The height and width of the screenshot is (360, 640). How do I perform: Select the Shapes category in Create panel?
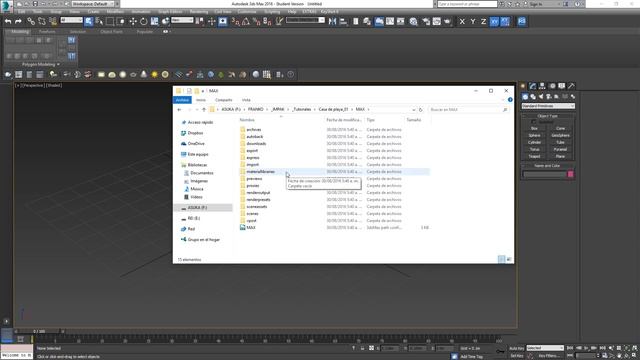pos(533,97)
